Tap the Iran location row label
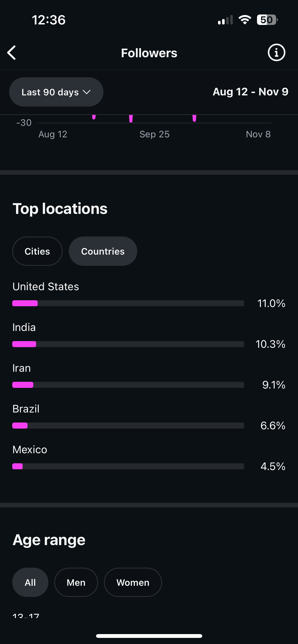Image resolution: width=298 pixels, height=644 pixels. tap(22, 368)
